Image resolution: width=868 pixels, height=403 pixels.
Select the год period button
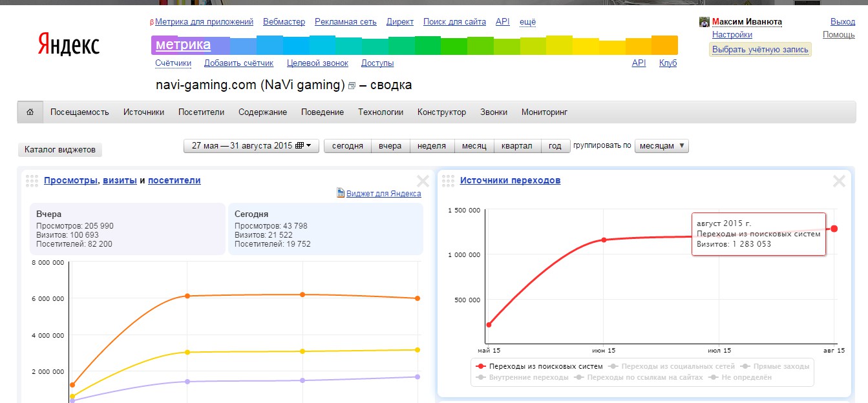pyautogui.click(x=555, y=146)
